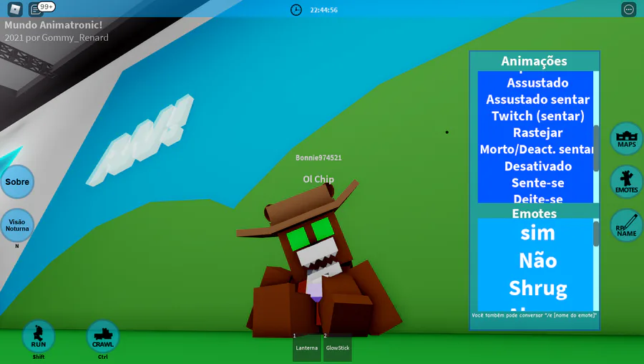The width and height of the screenshot is (644, 364).
Task: Click the bear character in cowboy hat
Action: pos(318,261)
